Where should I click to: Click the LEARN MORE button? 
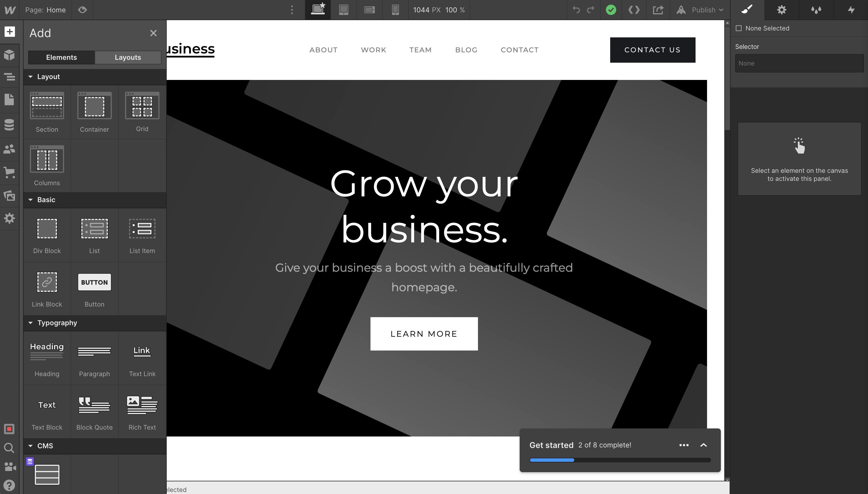[424, 334]
